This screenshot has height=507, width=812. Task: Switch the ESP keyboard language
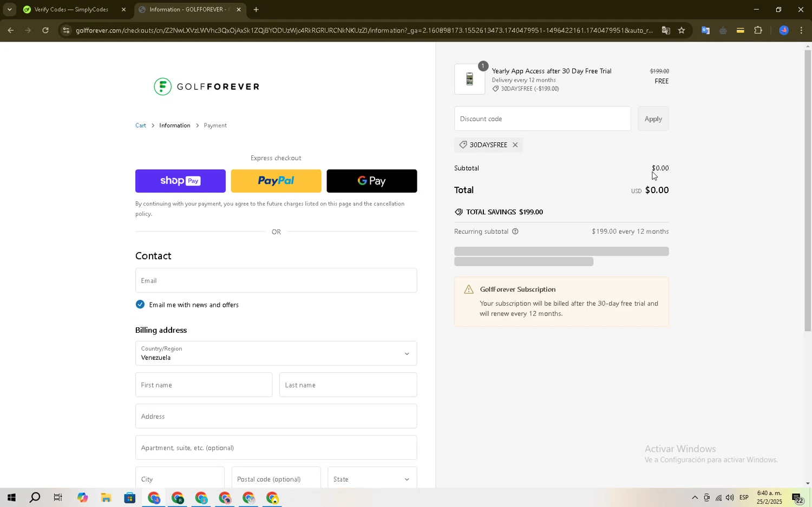pyautogui.click(x=744, y=498)
